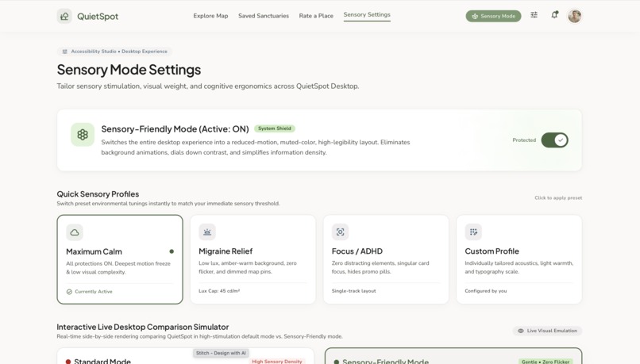The width and height of the screenshot is (640, 364).
Task: Click the eye icon in Live Visual Emulation
Action: pyautogui.click(x=521, y=331)
